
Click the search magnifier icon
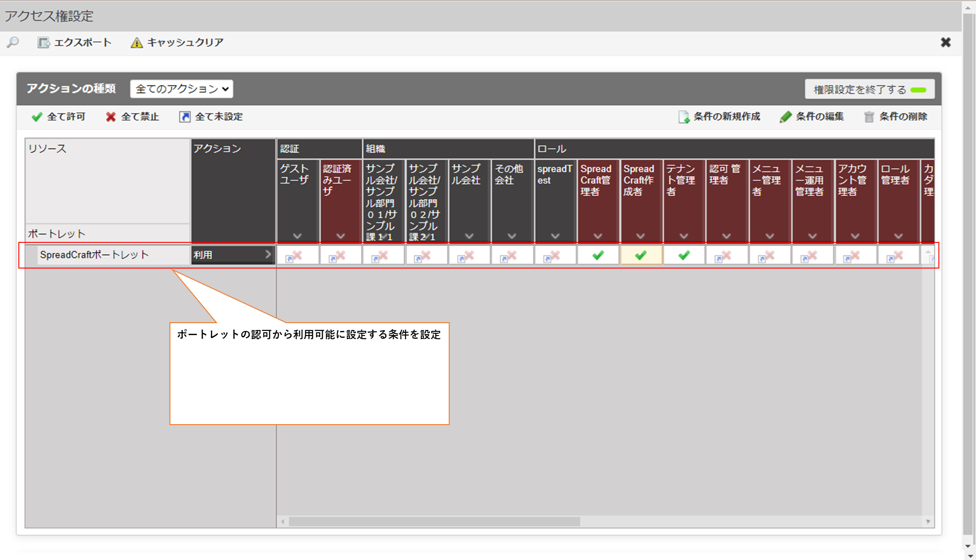coord(13,42)
